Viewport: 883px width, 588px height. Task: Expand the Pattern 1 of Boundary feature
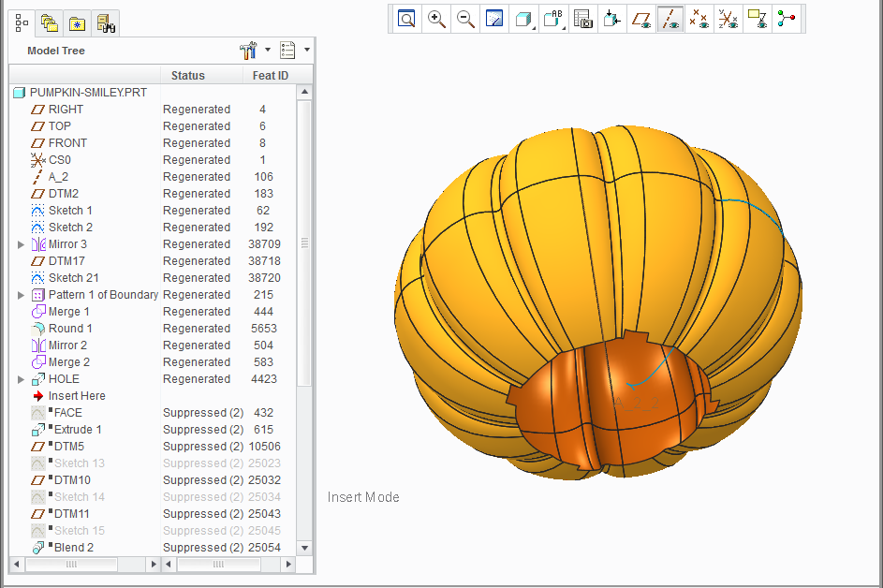click(x=21, y=295)
